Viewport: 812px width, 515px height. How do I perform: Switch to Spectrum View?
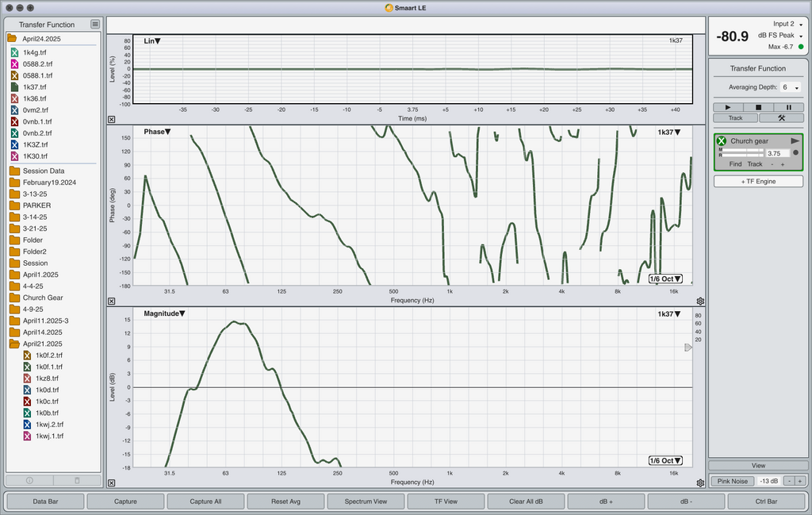366,502
